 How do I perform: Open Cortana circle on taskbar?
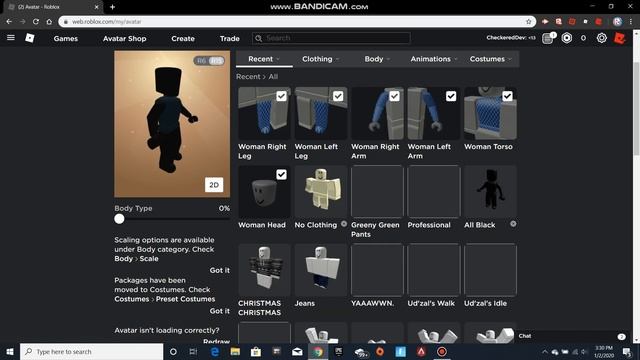tap(173, 351)
